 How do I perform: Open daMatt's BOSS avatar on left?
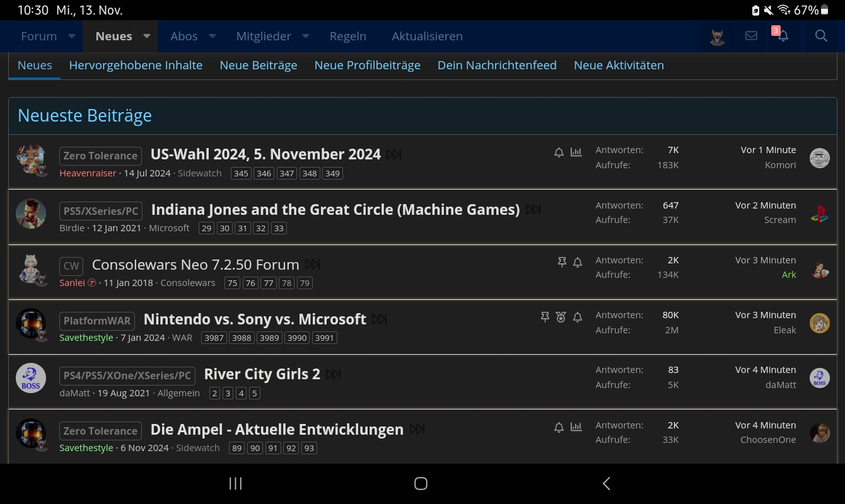[x=31, y=379]
